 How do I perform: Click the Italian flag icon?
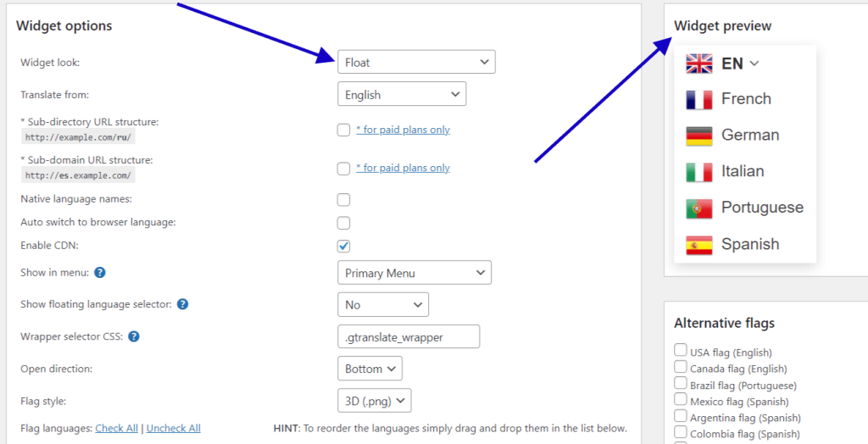tap(699, 172)
